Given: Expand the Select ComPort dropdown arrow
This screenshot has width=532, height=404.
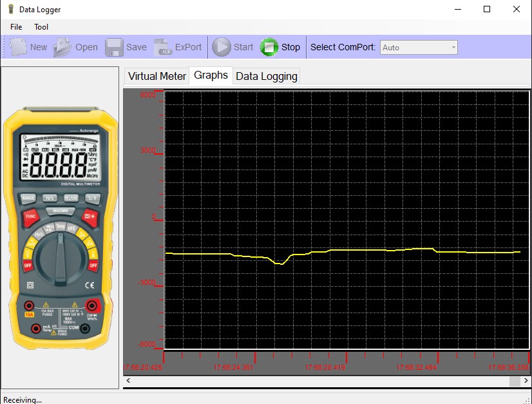Looking at the screenshot, I should point(453,48).
